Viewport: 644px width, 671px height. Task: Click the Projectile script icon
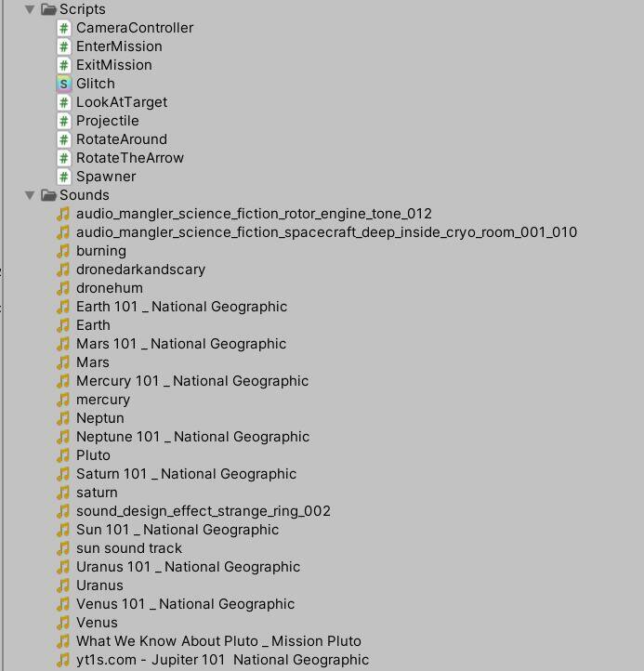(x=64, y=121)
